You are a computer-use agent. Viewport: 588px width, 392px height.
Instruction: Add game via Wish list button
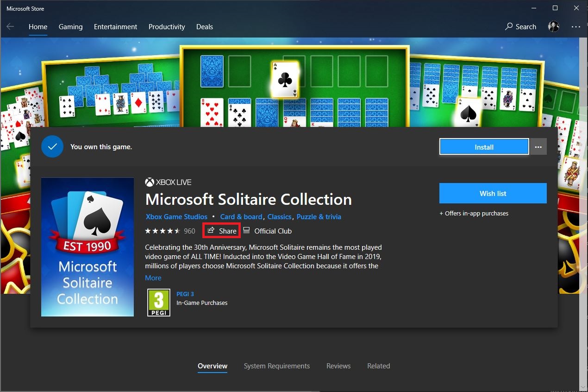click(x=493, y=193)
